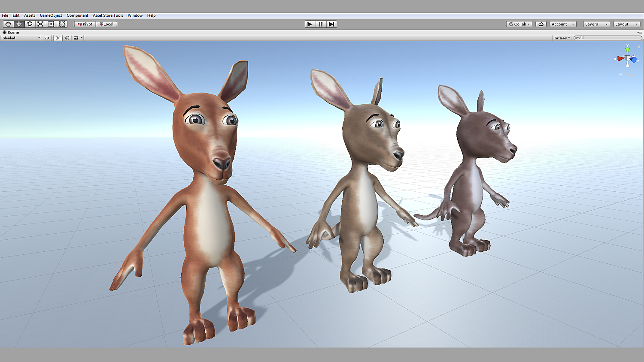Open the Layout dropdown
644x362 pixels.
coord(626,24)
